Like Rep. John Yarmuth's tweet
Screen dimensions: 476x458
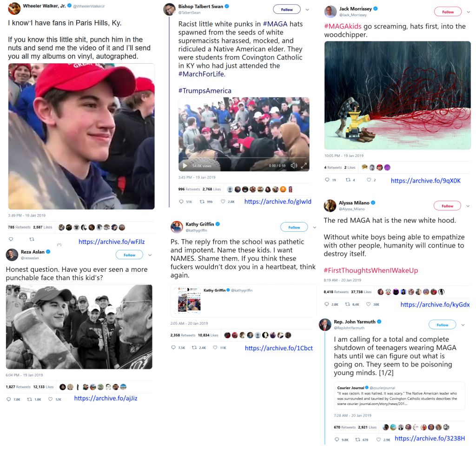point(378,439)
